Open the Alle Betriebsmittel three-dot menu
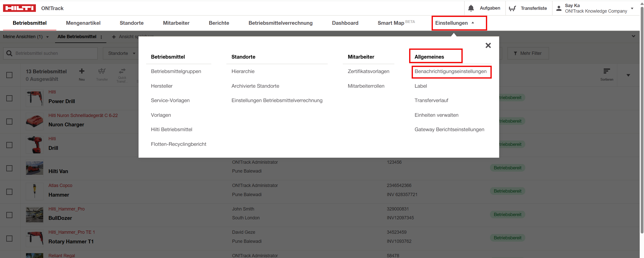644x258 pixels. tap(101, 37)
